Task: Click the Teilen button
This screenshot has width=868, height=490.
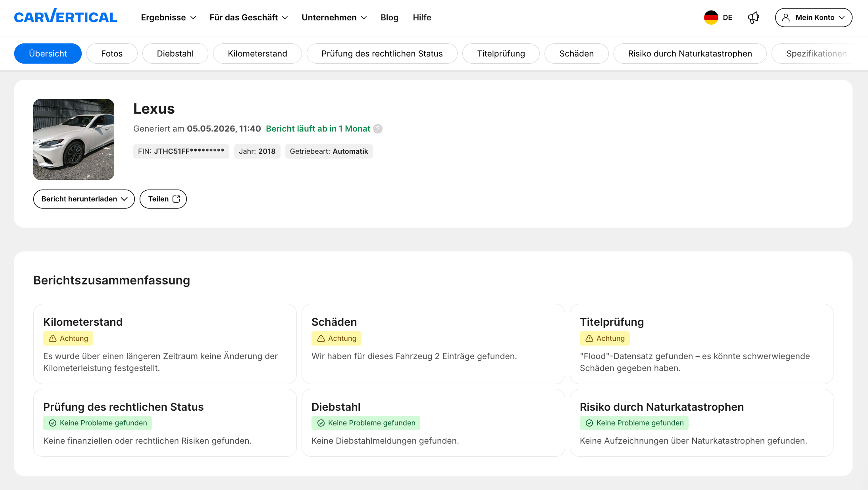Action: click(x=163, y=199)
